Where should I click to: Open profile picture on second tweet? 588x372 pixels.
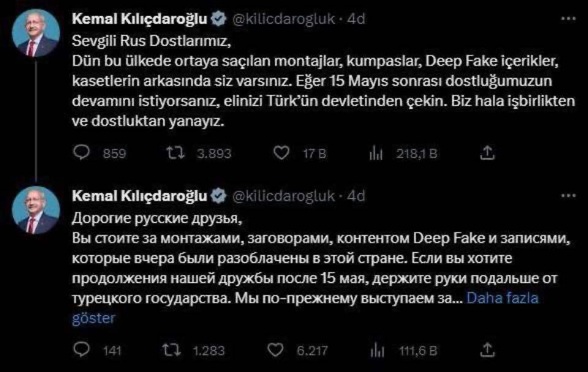[x=36, y=210]
